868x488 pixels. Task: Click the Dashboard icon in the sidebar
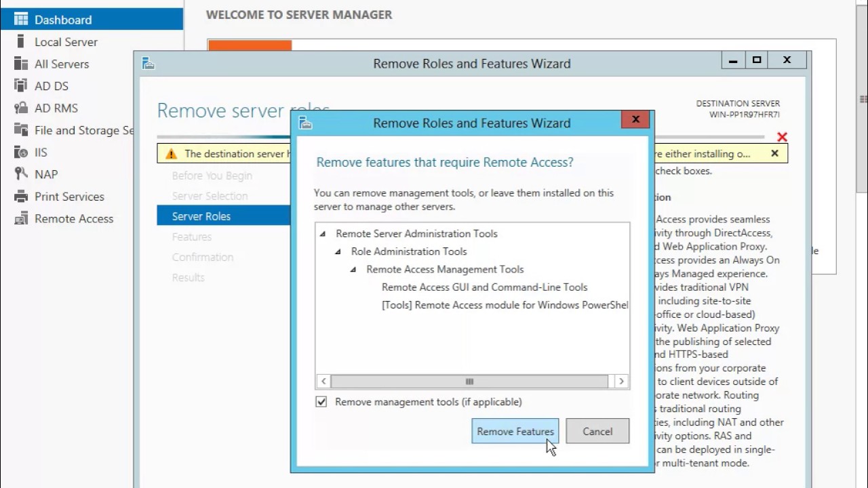click(x=21, y=20)
